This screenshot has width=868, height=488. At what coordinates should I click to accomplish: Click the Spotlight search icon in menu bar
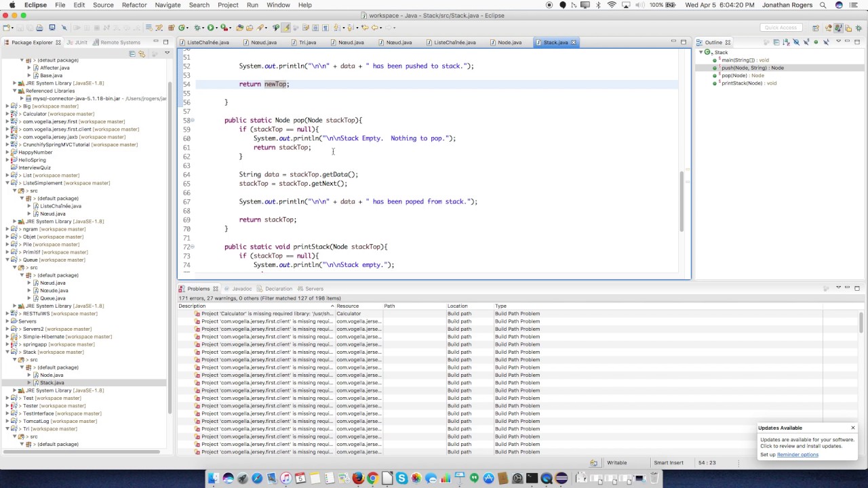point(823,5)
